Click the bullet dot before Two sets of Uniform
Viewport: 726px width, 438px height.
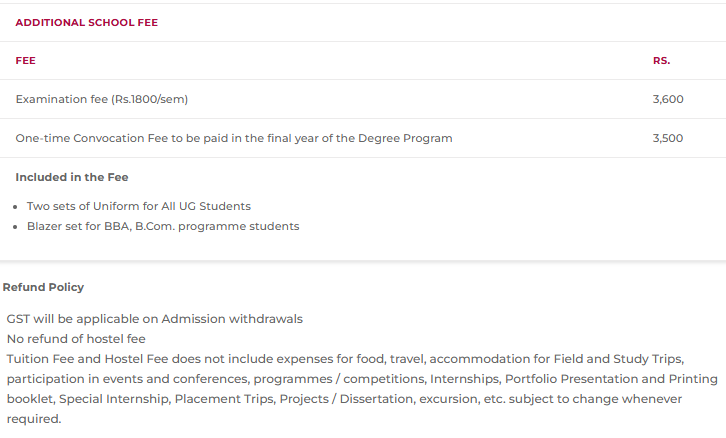tap(15, 207)
